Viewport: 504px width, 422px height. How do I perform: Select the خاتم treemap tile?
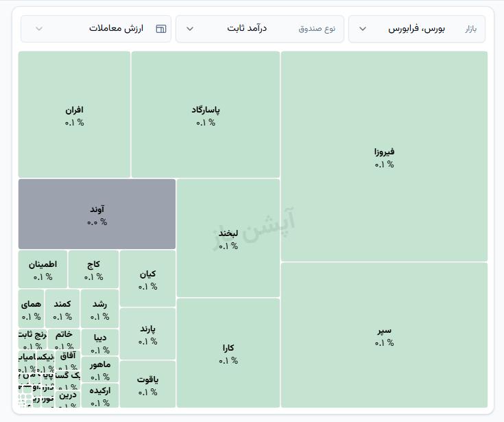tap(64, 339)
